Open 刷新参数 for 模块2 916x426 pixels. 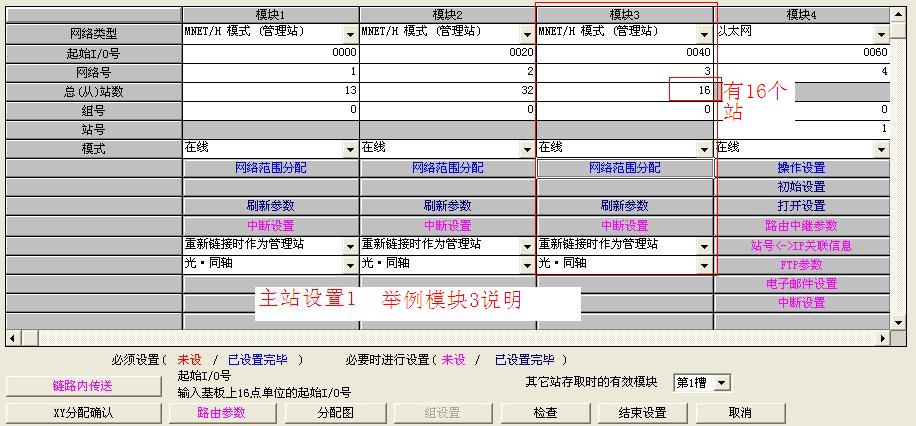[x=447, y=206]
